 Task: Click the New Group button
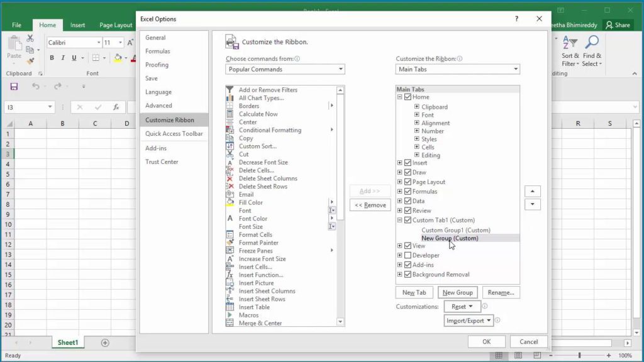coord(457,293)
